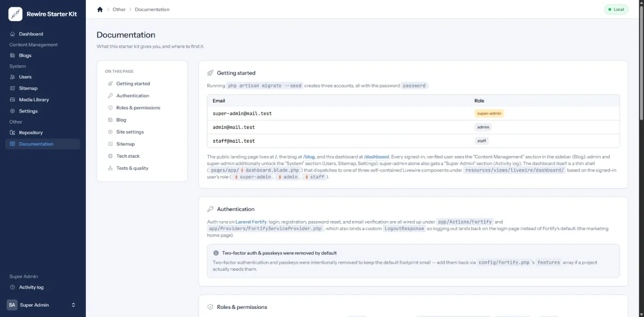Open the /dashboard link in text
Image resolution: width=644 pixels, height=317 pixels.
pos(376,157)
